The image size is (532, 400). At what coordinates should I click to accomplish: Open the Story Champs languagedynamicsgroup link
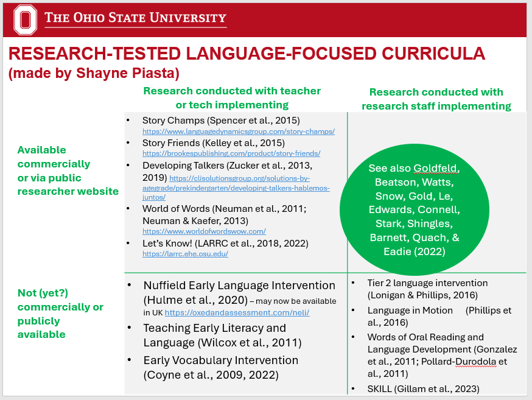pyautogui.click(x=239, y=132)
